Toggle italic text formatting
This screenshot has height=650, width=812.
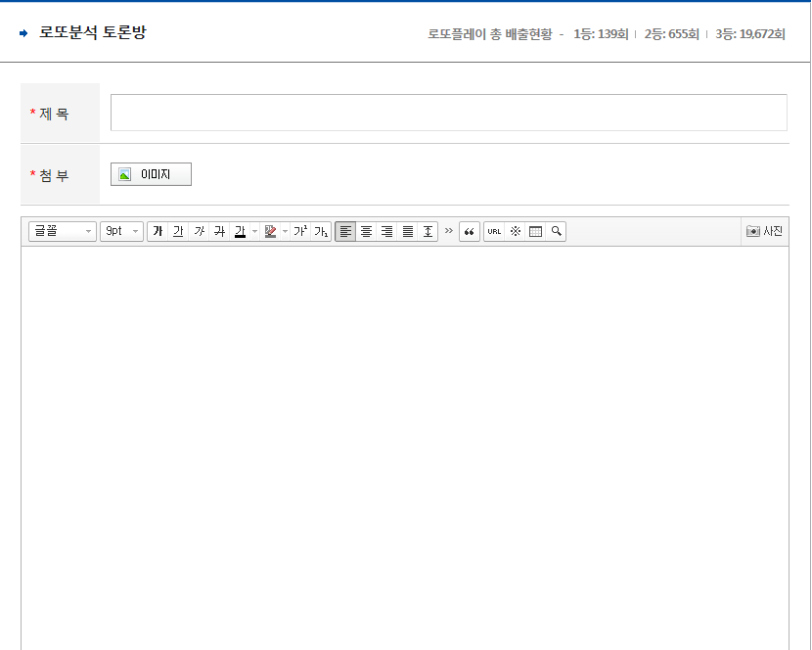(199, 232)
